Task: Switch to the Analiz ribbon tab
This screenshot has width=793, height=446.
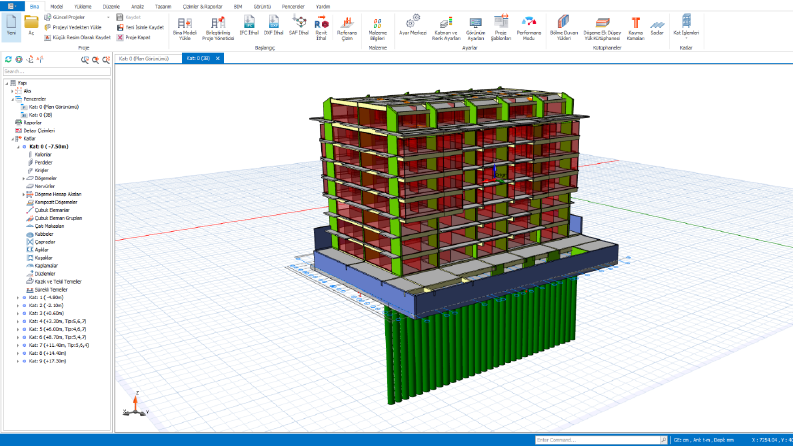Action: 137,7
